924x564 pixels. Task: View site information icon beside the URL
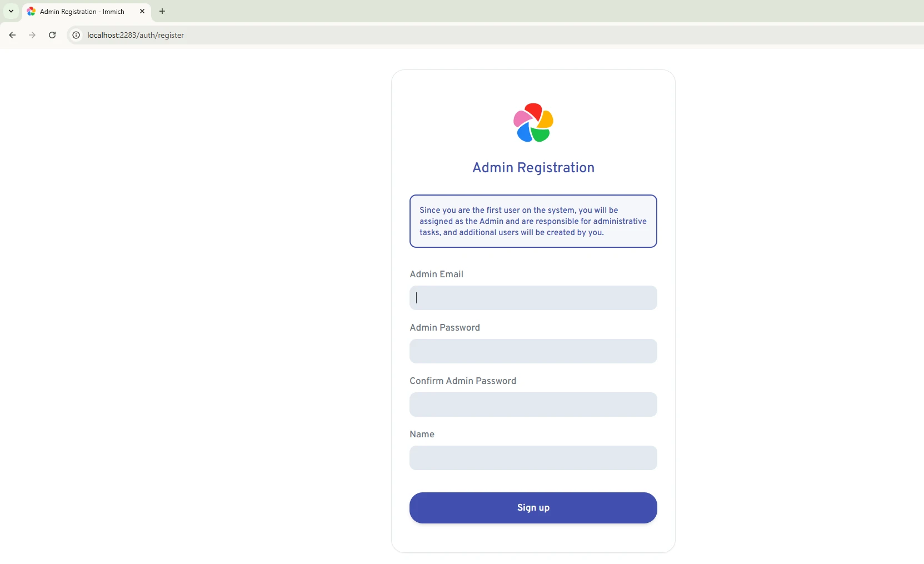pyautogui.click(x=76, y=35)
